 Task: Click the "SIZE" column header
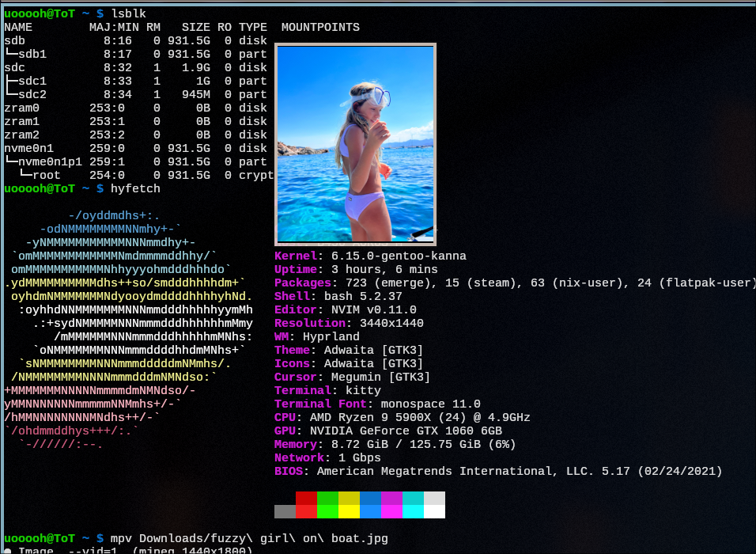point(196,27)
